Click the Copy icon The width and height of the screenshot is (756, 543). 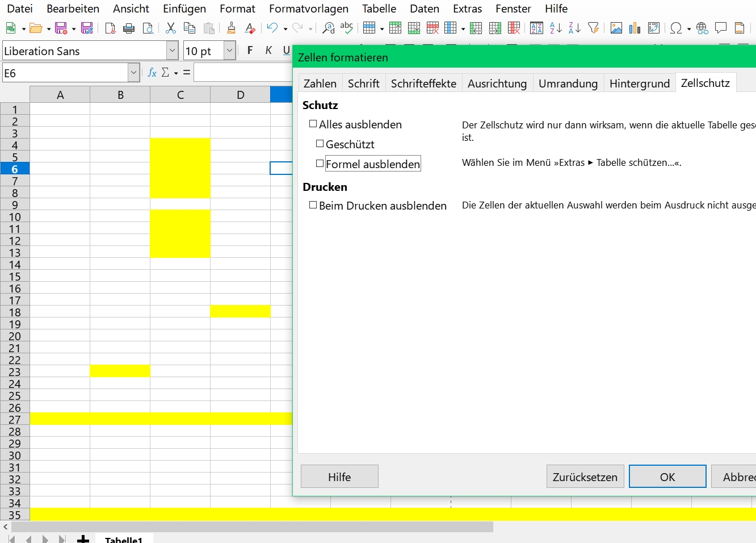pyautogui.click(x=190, y=28)
